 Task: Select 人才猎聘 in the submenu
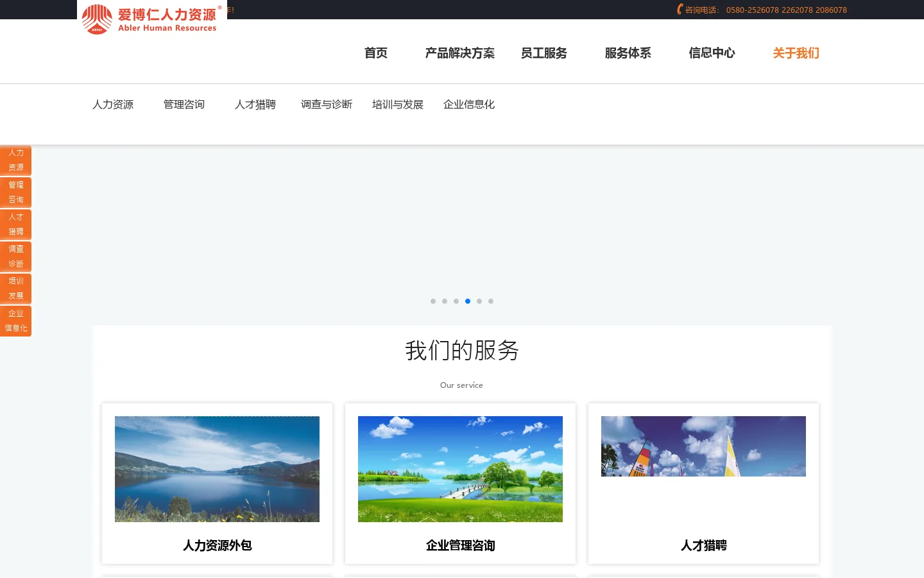[x=255, y=105]
